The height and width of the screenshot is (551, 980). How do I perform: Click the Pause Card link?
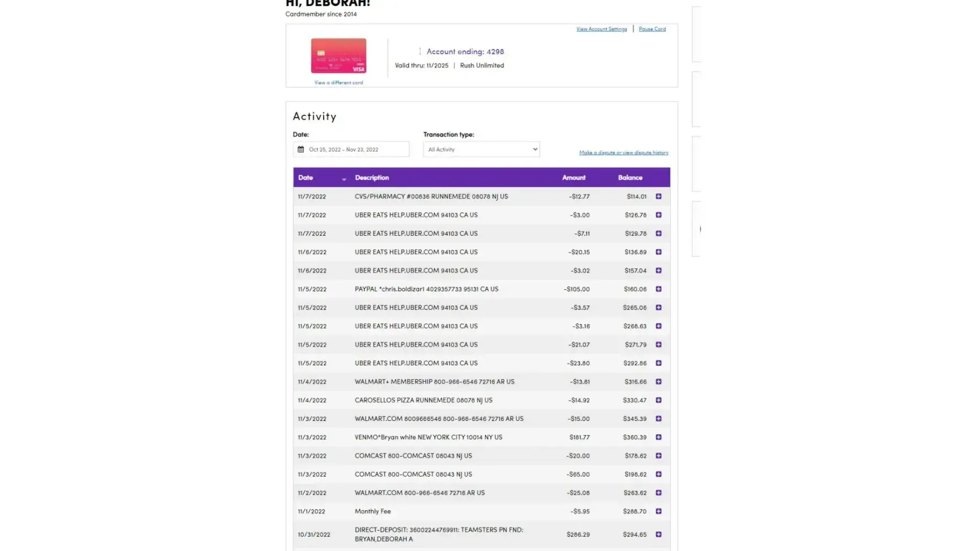pyautogui.click(x=652, y=29)
